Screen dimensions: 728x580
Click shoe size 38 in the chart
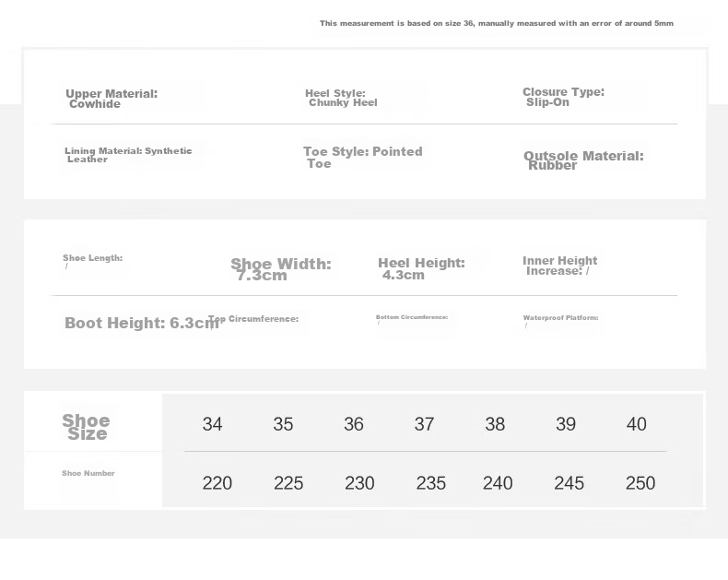point(495,424)
